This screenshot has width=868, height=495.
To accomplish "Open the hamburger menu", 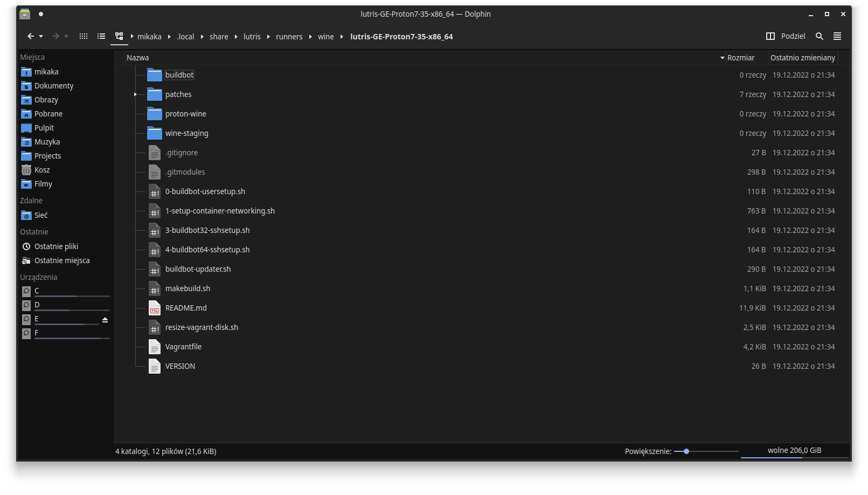I will 837,36.
